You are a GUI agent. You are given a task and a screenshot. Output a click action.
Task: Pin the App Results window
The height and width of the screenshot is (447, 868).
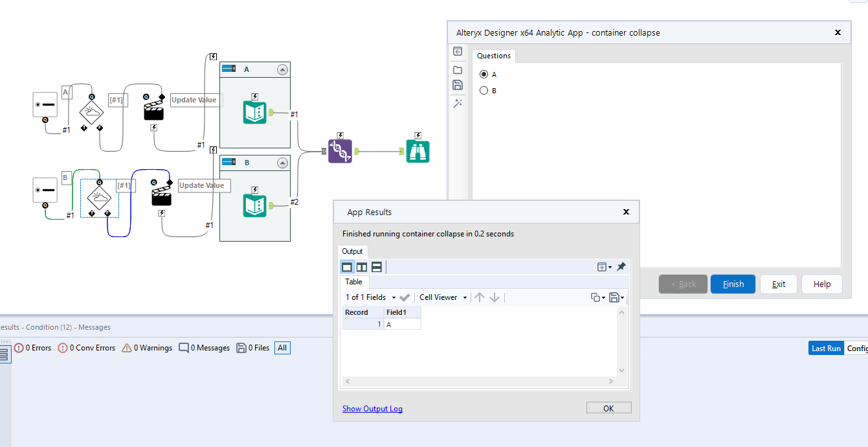tap(621, 266)
